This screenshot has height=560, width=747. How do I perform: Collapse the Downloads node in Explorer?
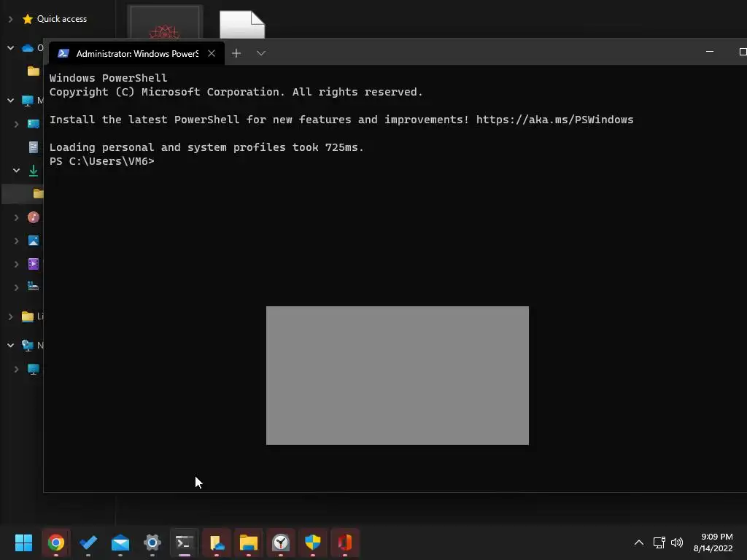(16, 170)
